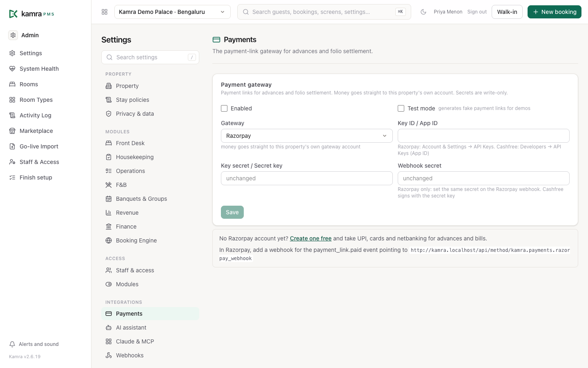The width and height of the screenshot is (588, 368).
Task: Click the AI assistant bot icon
Action: point(109,328)
